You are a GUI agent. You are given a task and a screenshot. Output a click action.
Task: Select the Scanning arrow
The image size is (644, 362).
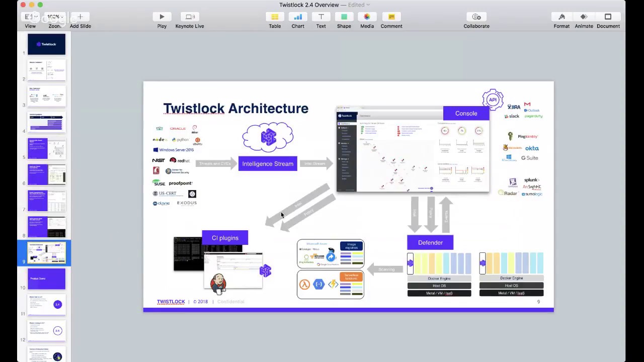(386, 269)
